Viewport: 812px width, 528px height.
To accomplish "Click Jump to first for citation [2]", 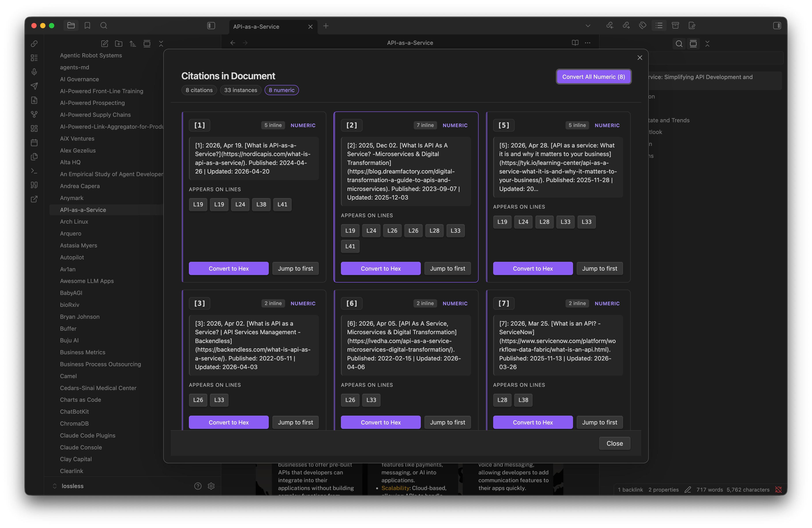I will tap(448, 268).
